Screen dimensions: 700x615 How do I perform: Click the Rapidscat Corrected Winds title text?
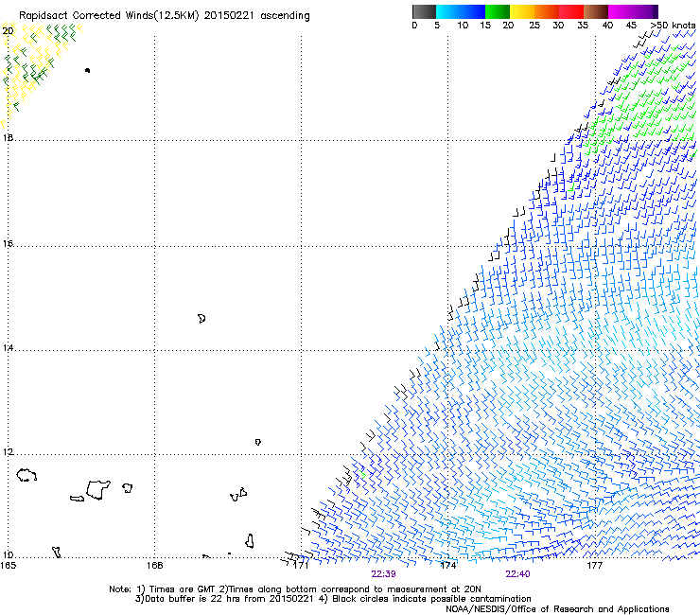(165, 15)
